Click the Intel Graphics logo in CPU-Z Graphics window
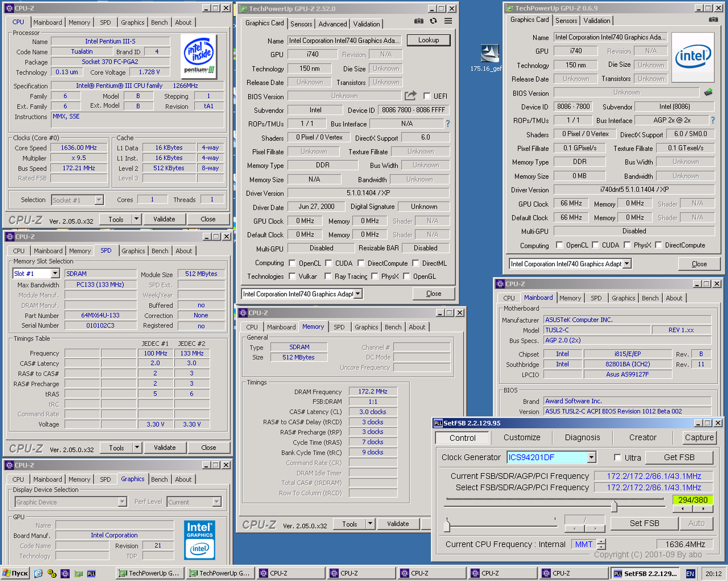The image size is (728, 582). click(200, 540)
